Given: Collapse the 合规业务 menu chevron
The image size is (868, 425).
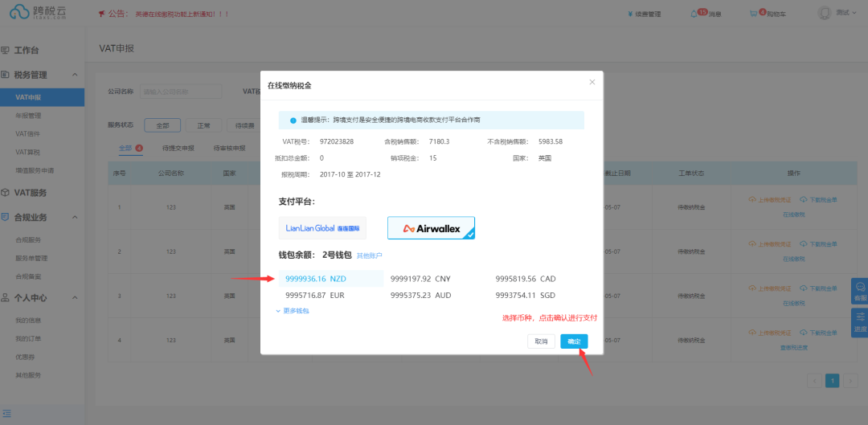Looking at the screenshot, I should pos(75,217).
